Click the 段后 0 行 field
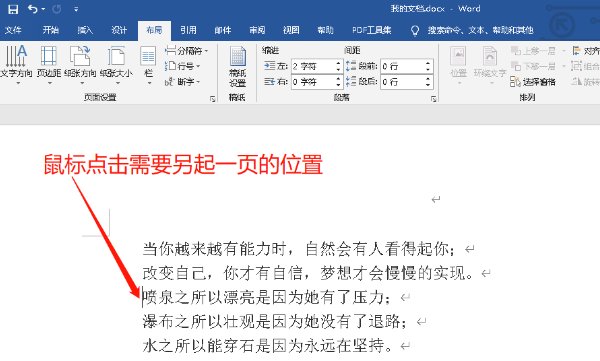Viewport: 600px width, 361px height. (403, 82)
